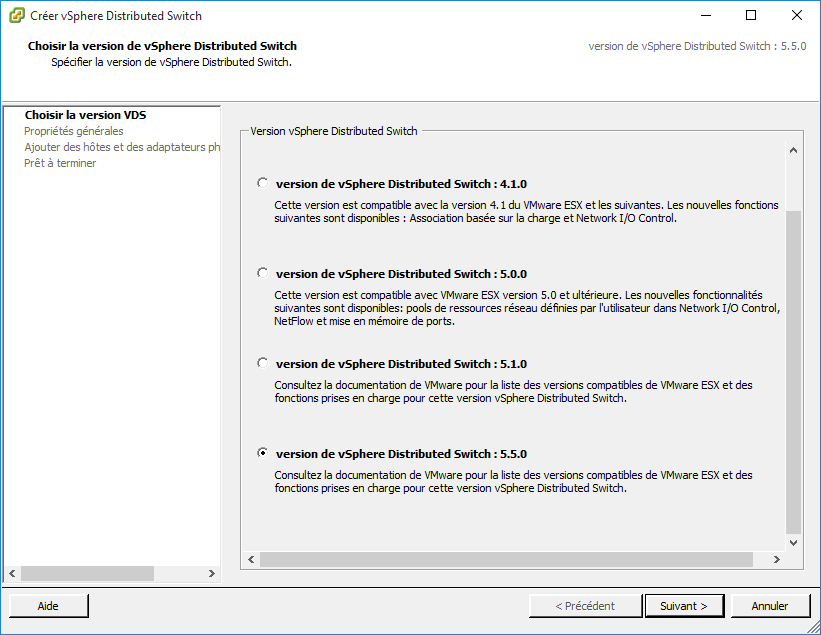Select Distributed Switch version 4.1.0 radio button
The width and height of the screenshot is (821, 635).
coord(262,183)
